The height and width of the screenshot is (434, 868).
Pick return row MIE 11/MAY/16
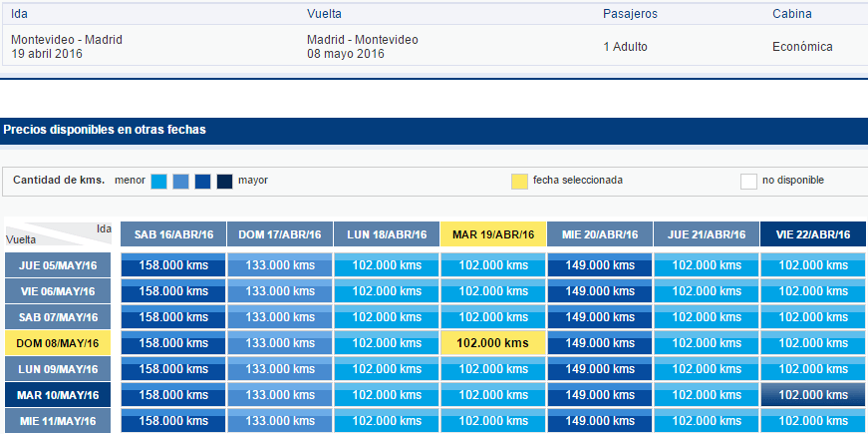tap(58, 421)
